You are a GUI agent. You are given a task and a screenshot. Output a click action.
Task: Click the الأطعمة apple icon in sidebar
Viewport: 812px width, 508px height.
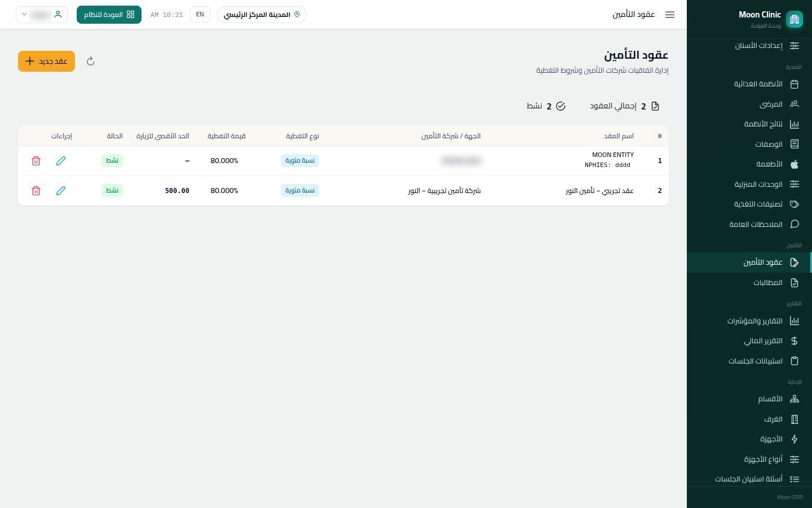click(795, 164)
